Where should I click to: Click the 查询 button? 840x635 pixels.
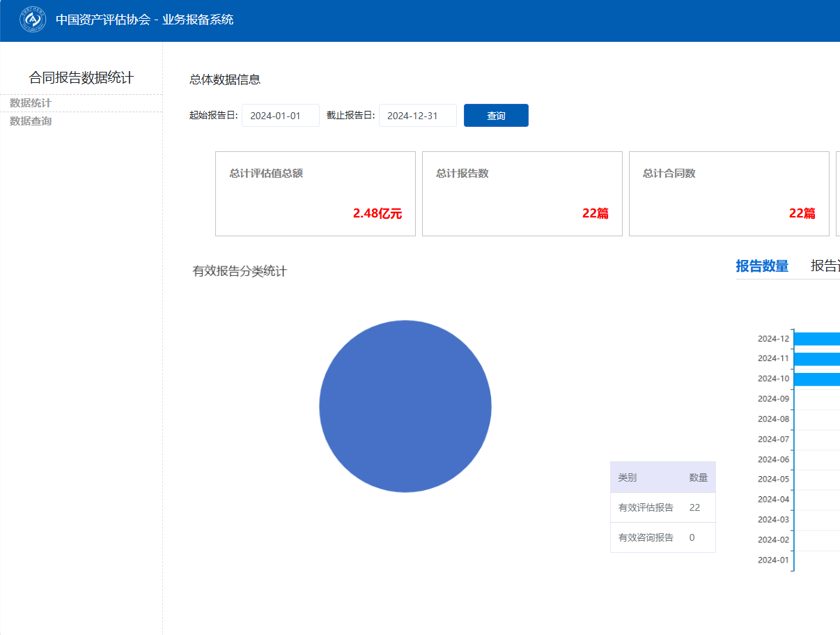[496, 116]
